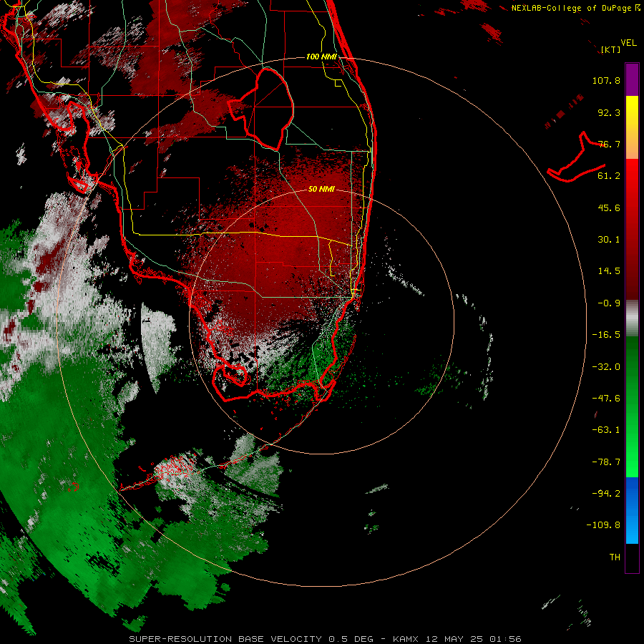This screenshot has width=644, height=644.
Task: Click the -32.0 velocity scale value
Action: tap(606, 367)
